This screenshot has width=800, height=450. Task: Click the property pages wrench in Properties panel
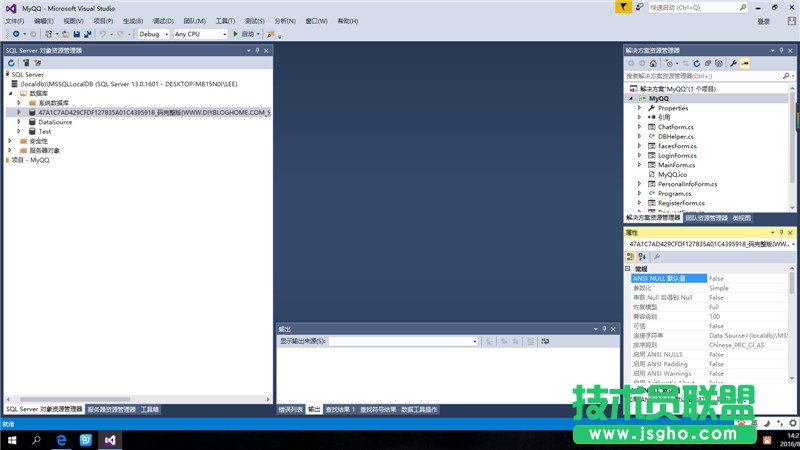[x=657, y=257]
